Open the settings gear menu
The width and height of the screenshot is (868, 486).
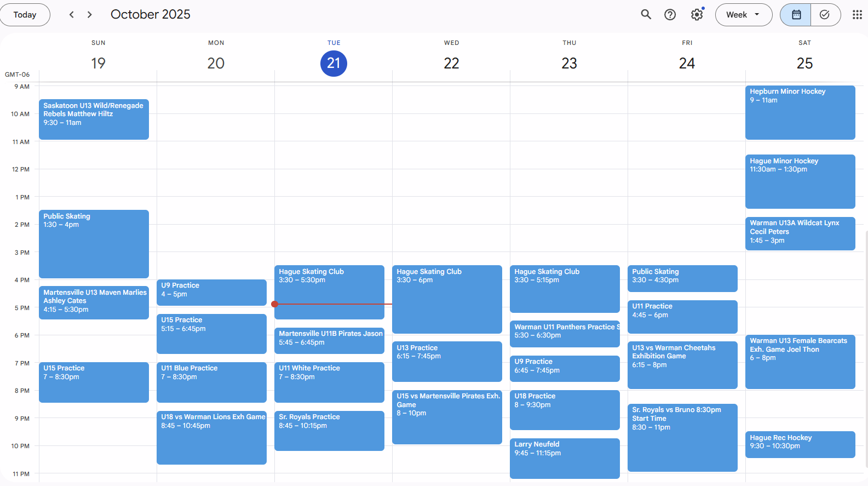[697, 15]
